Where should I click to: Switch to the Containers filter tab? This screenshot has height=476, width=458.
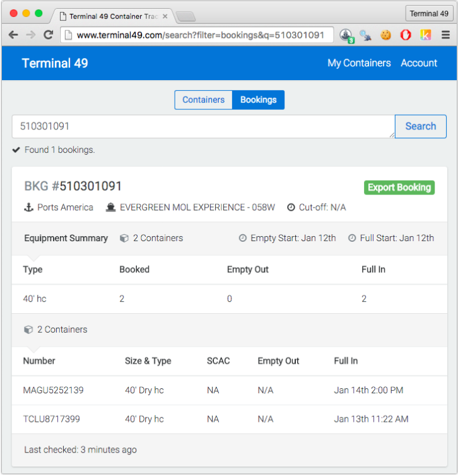pyautogui.click(x=204, y=100)
